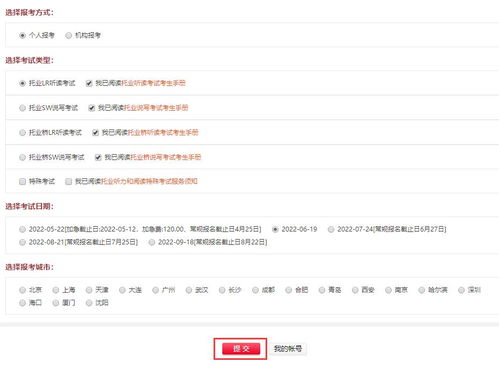Uncheck 我已阅读 box for 托业桥说写考试考生手册
Screen dimensions: 499x369
[x=98, y=157]
